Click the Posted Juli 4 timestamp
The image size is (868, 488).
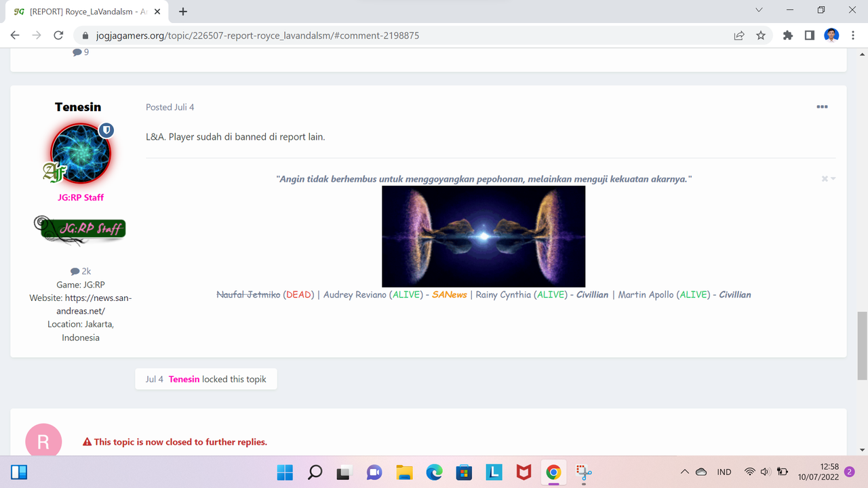coord(170,107)
